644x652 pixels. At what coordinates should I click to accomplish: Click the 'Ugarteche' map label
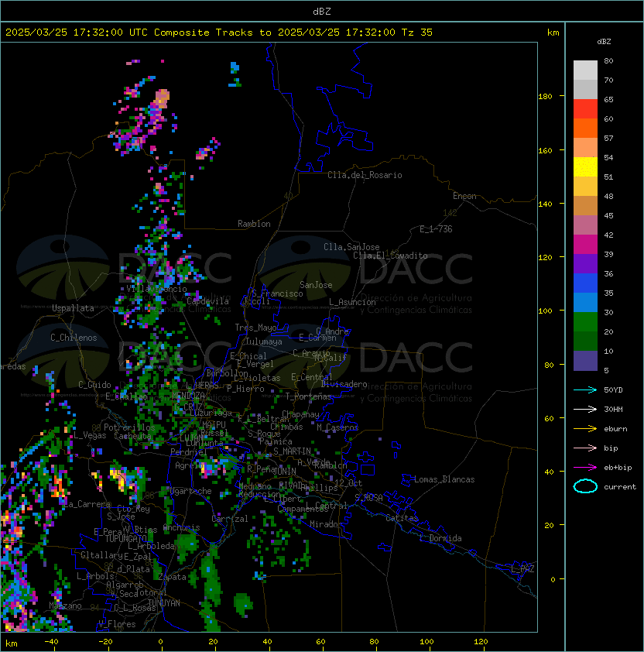(191, 491)
